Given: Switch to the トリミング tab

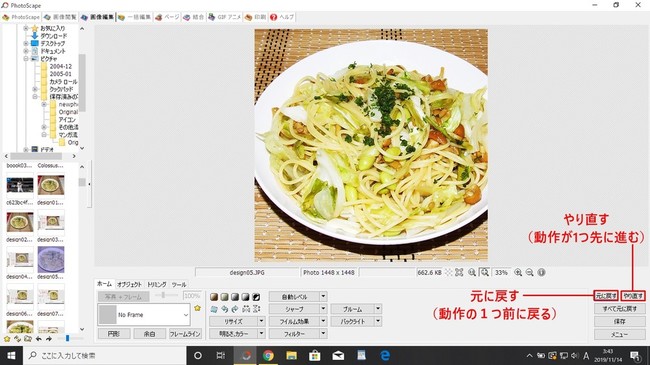Looking at the screenshot, I should tap(157, 285).
